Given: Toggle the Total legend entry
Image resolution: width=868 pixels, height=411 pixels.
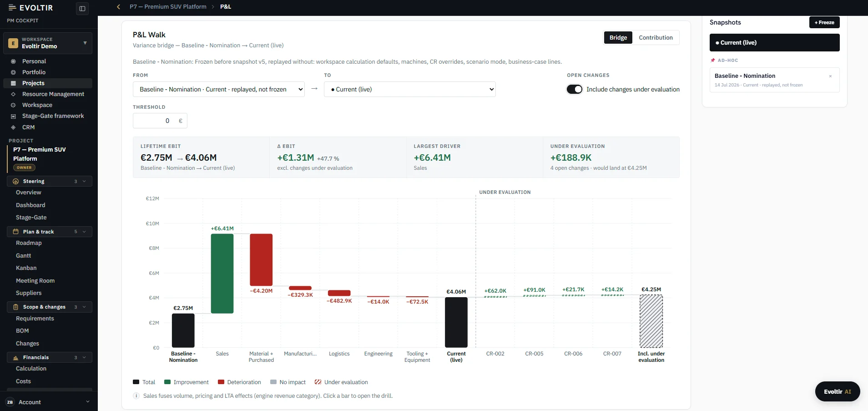Looking at the screenshot, I should coord(144,382).
